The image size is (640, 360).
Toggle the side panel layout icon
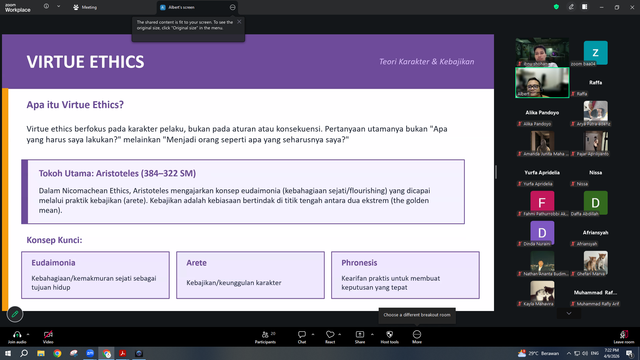coord(585,7)
